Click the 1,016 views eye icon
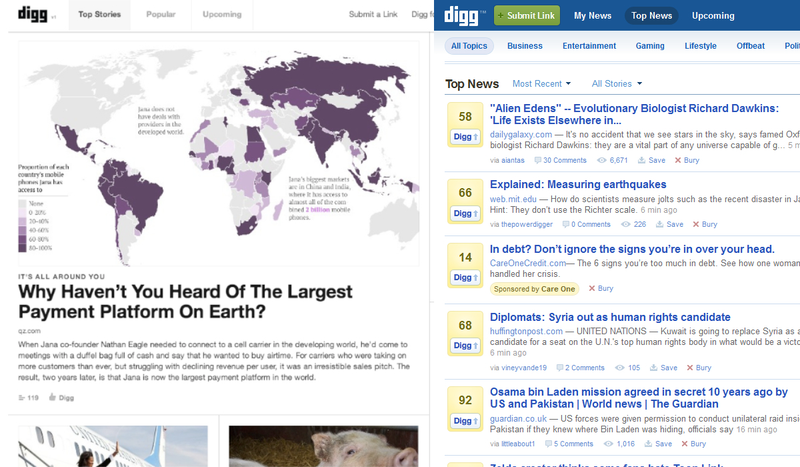Screen dimensions: 800x467 coord(608,444)
